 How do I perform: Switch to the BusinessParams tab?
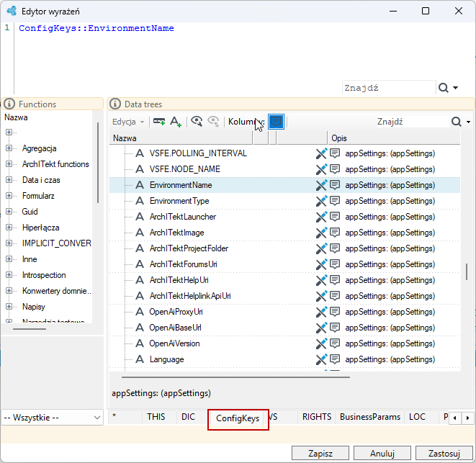pos(370,417)
